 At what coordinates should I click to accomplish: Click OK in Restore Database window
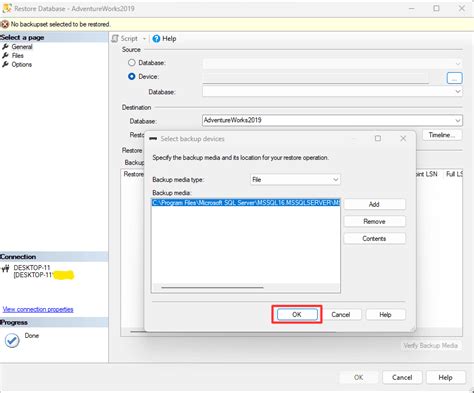tap(358, 377)
